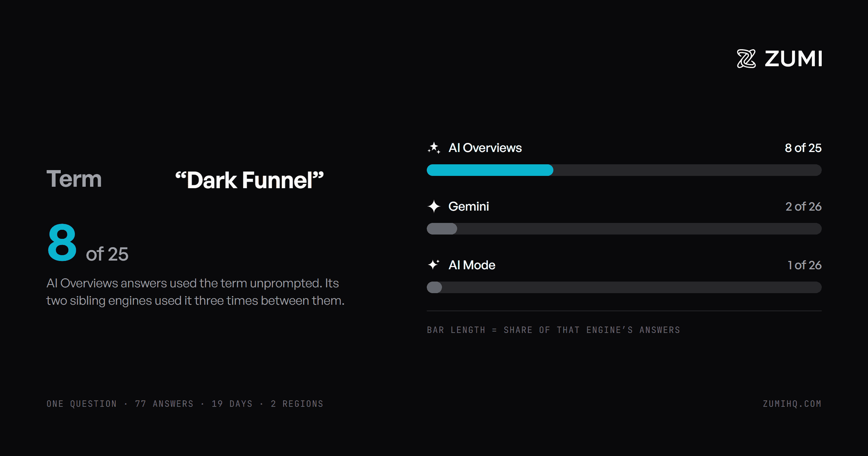Click the "8 of 25" count at right
This screenshot has height=456, width=868.
click(x=803, y=148)
